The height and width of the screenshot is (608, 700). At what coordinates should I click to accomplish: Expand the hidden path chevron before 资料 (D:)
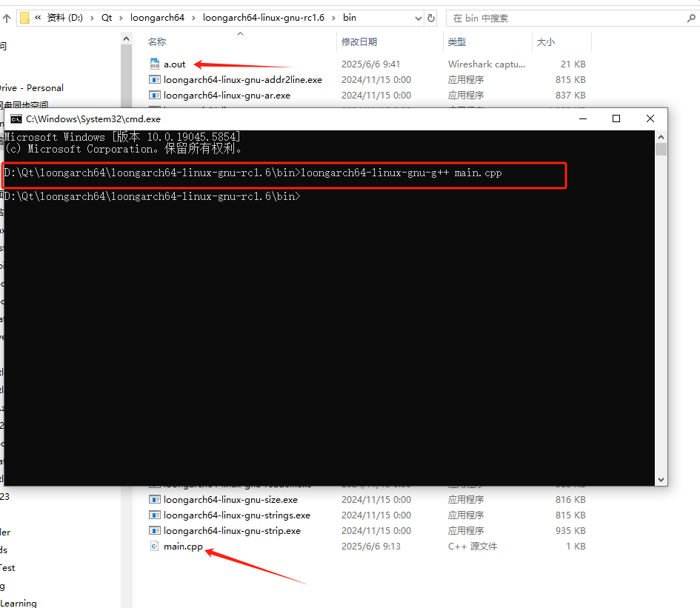(x=38, y=18)
